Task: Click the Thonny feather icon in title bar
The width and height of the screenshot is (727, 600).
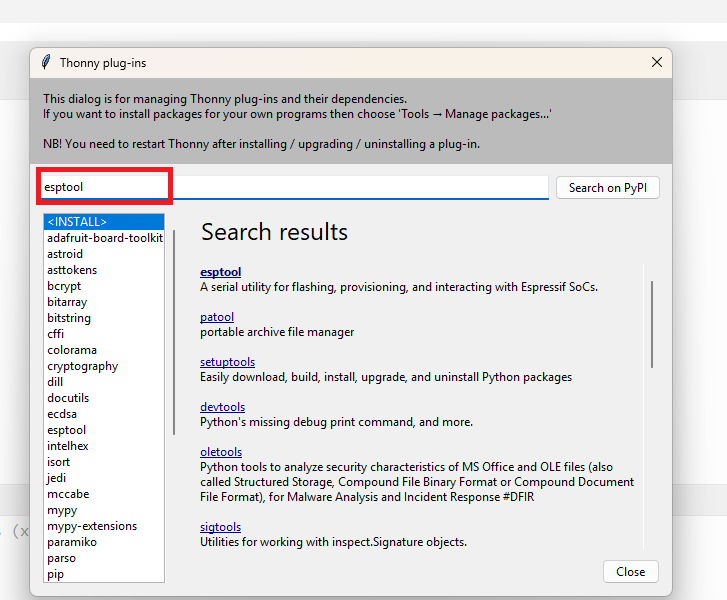Action: pyautogui.click(x=45, y=62)
